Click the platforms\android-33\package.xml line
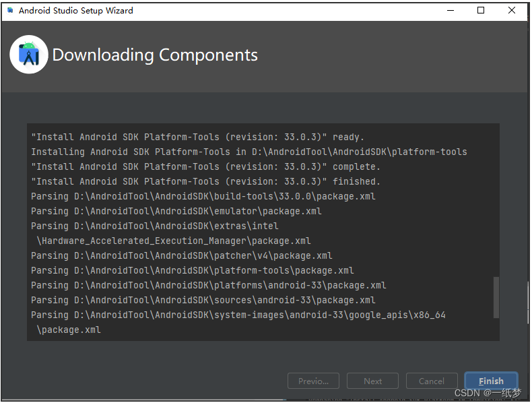 click(209, 285)
